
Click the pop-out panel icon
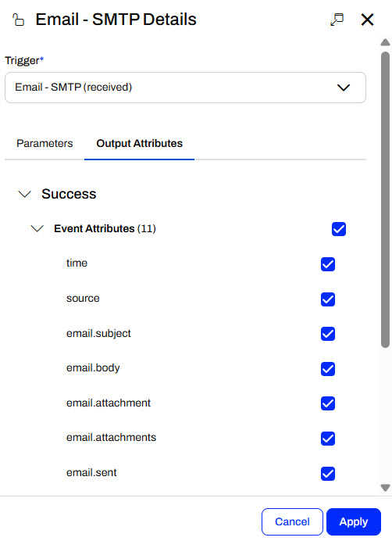pos(337,20)
